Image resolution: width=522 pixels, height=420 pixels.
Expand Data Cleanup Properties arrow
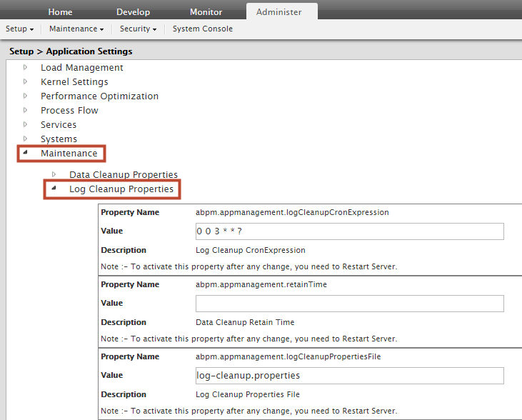pyautogui.click(x=54, y=174)
